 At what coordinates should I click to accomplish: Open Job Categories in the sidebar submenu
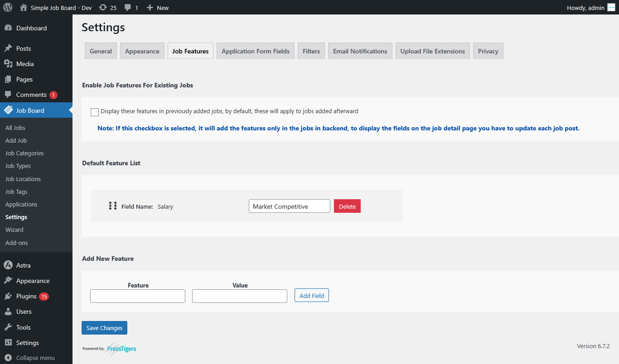(x=24, y=153)
